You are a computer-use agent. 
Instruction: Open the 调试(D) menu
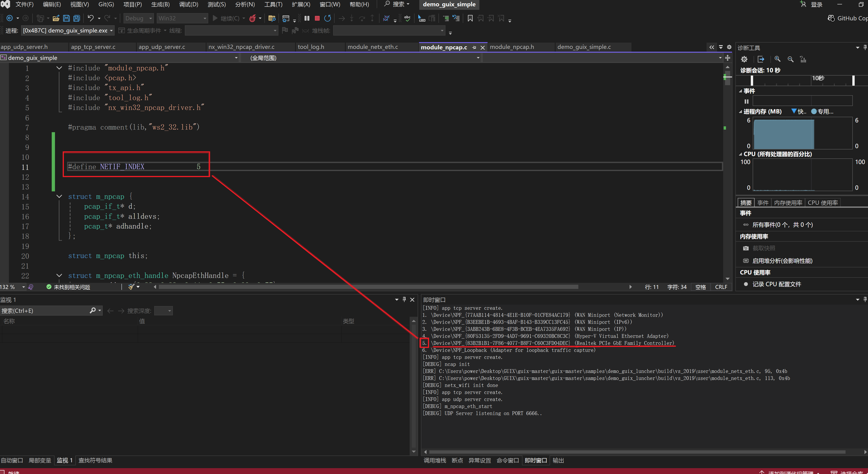click(188, 4)
